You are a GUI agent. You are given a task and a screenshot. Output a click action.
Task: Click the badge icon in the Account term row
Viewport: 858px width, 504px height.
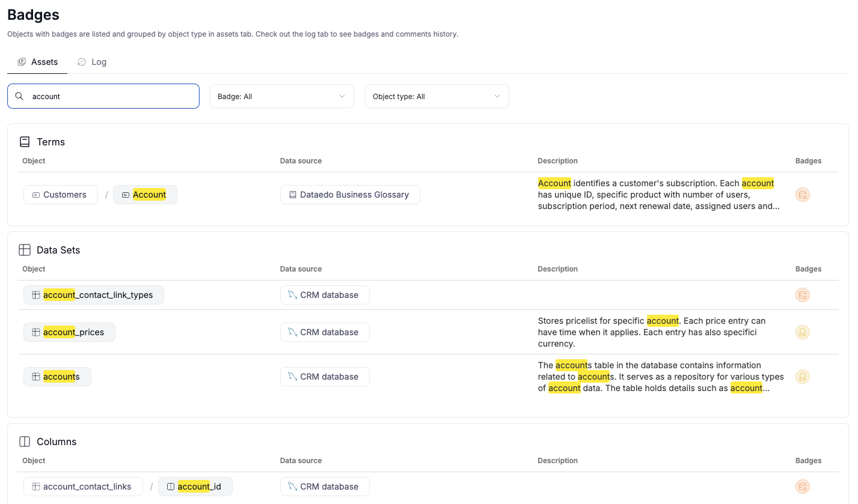(802, 195)
